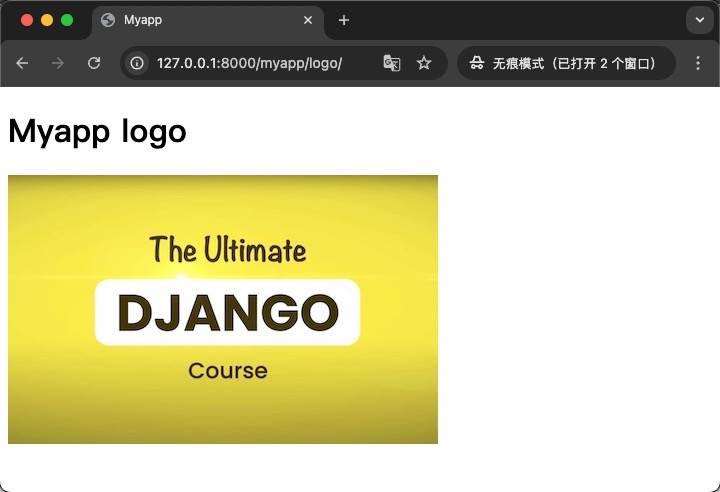Go back to the previous page
The image size is (720, 492).
(22, 63)
